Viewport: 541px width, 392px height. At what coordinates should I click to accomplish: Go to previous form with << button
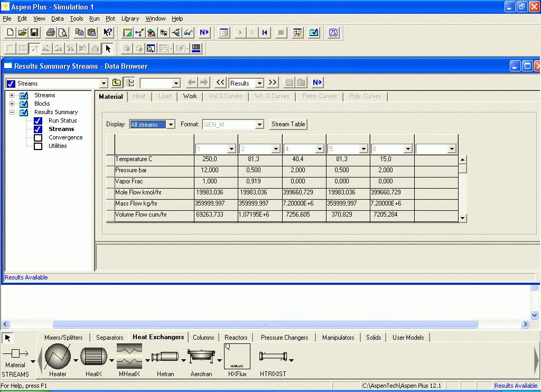click(220, 82)
